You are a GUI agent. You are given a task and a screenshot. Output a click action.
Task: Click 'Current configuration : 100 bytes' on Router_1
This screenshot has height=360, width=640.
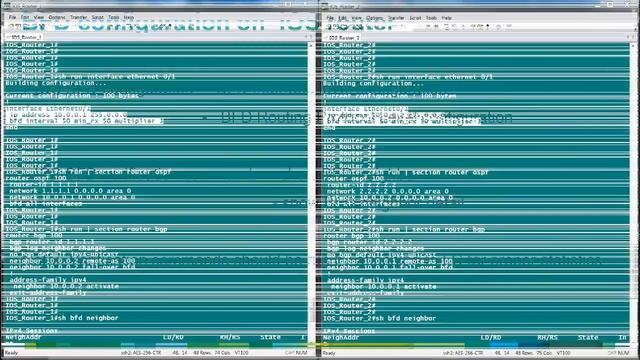click(72, 96)
